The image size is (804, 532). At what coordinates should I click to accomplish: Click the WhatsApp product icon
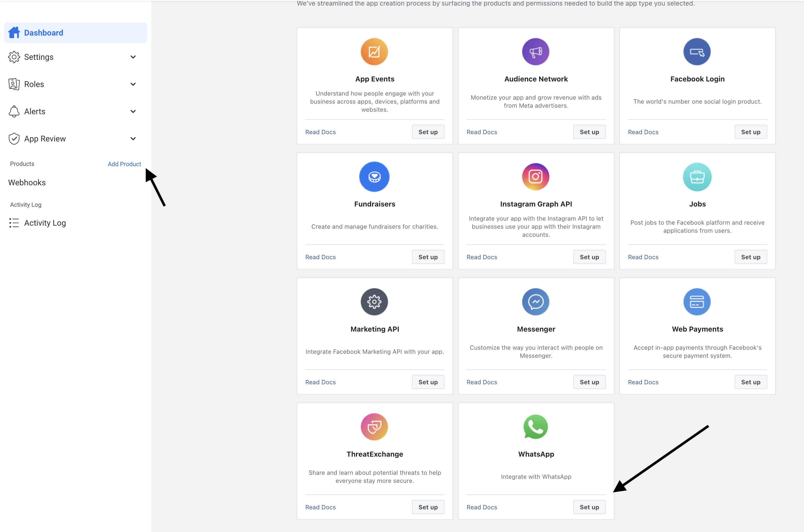pos(536,427)
